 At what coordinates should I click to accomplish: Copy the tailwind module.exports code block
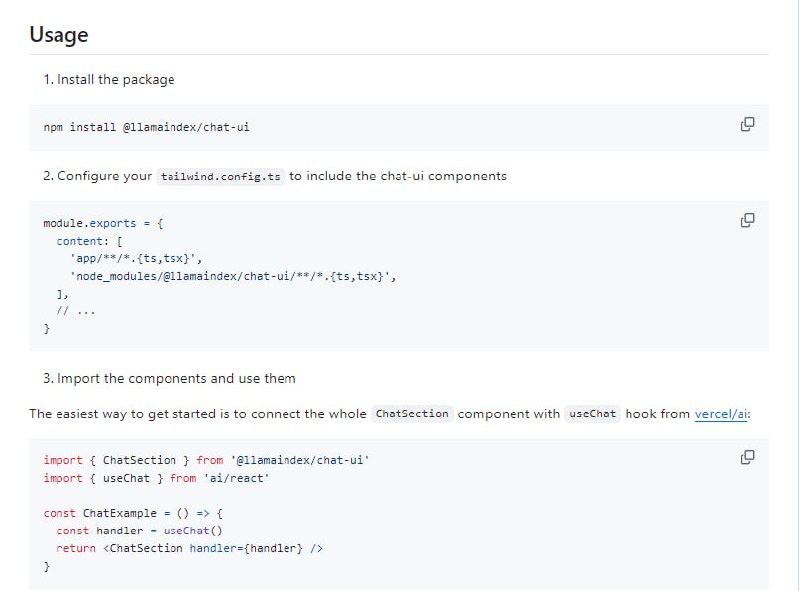746,220
